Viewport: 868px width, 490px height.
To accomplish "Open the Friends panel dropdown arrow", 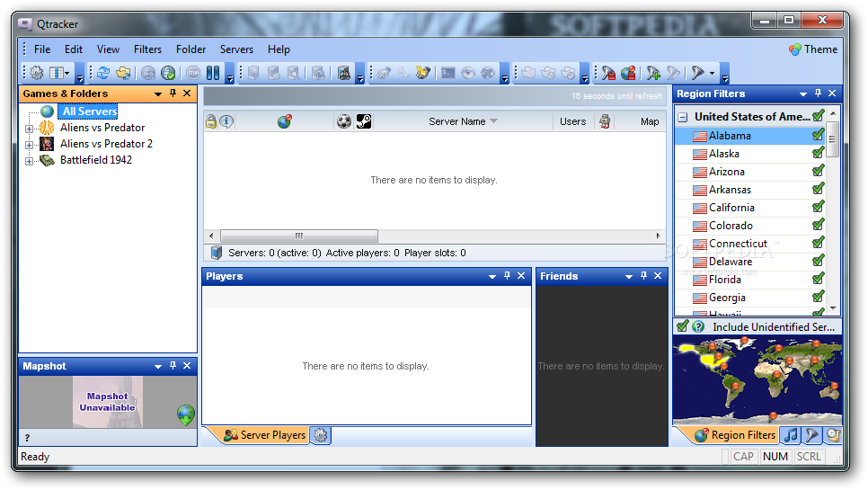I will (x=629, y=276).
